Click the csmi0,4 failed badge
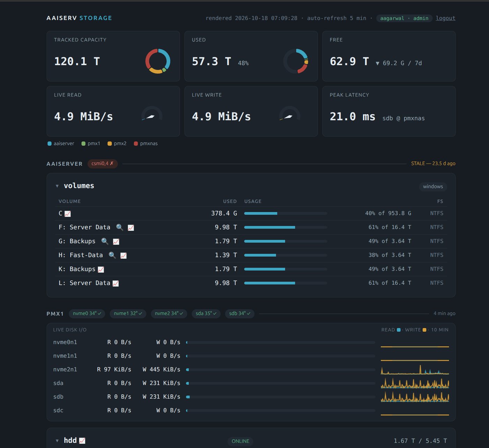The width and height of the screenshot is (489, 448). pyautogui.click(x=103, y=164)
